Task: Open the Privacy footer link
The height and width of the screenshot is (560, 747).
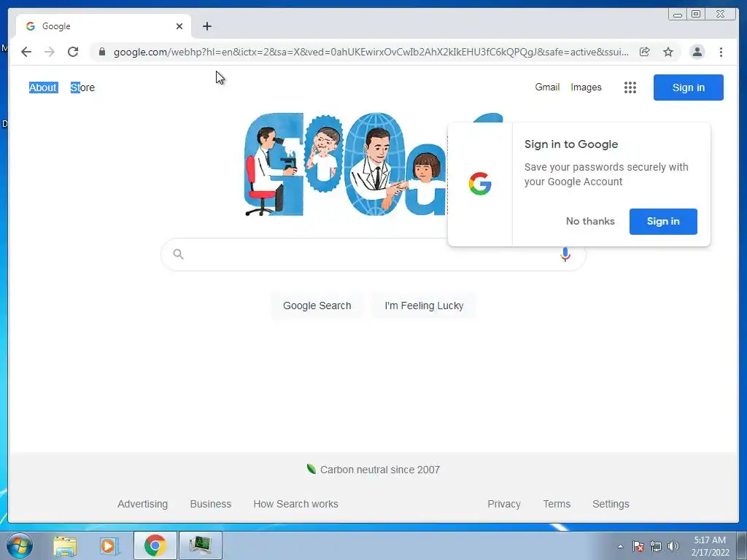Action: (x=503, y=504)
